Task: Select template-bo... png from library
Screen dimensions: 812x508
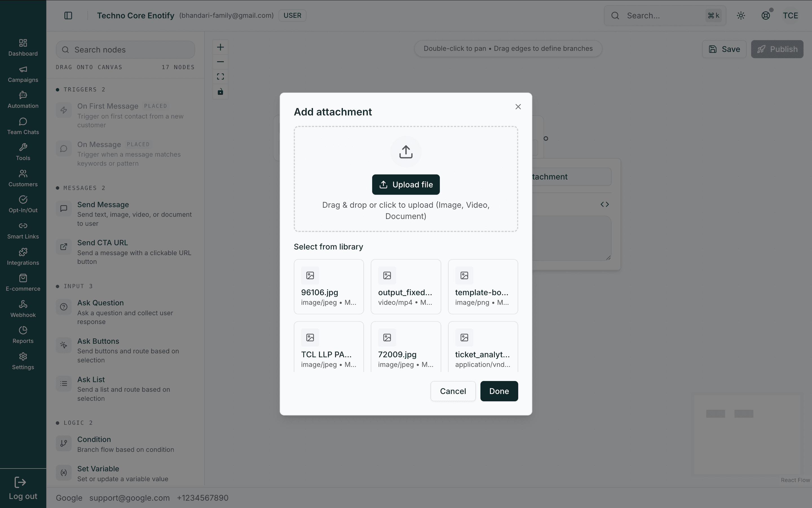Action: coord(483,286)
